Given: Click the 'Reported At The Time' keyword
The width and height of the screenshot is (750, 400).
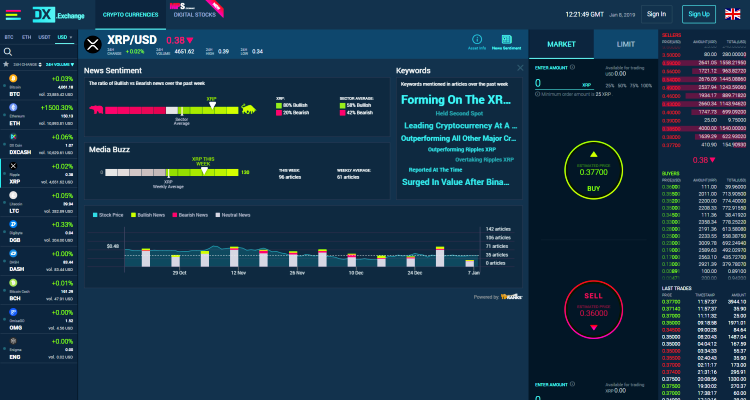Looking at the screenshot, I should coord(435,170).
